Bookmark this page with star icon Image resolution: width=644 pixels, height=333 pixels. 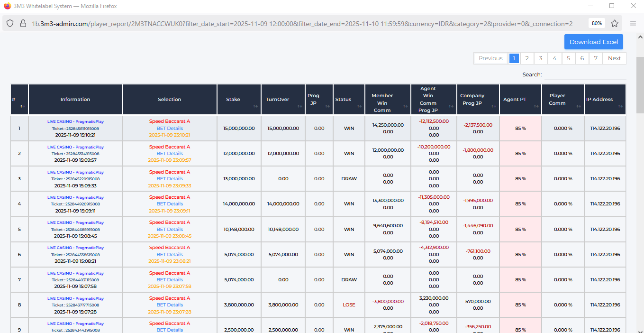(615, 23)
